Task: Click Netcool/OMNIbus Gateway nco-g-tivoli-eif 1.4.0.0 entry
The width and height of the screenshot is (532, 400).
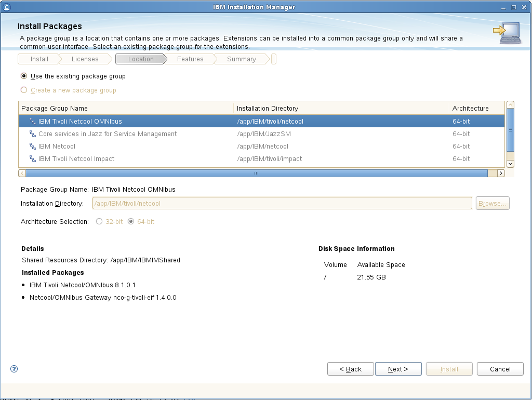Action: [x=103, y=297]
